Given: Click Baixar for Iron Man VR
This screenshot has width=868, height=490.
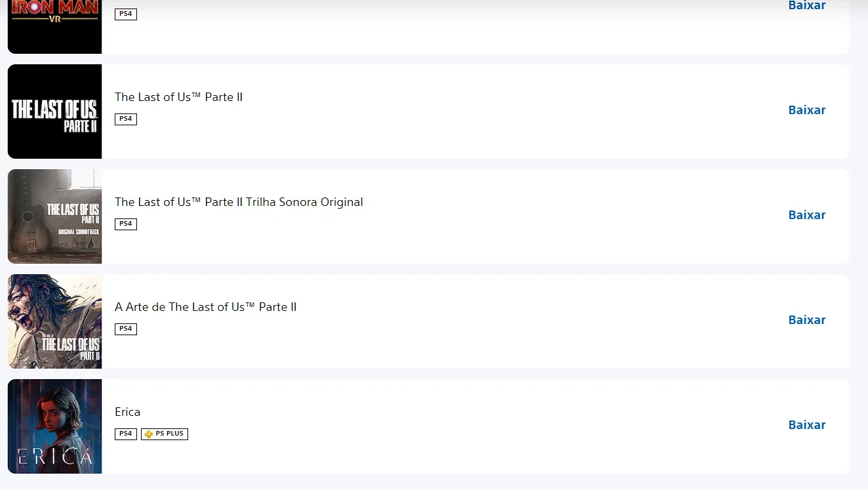Looking at the screenshot, I should tap(807, 5).
